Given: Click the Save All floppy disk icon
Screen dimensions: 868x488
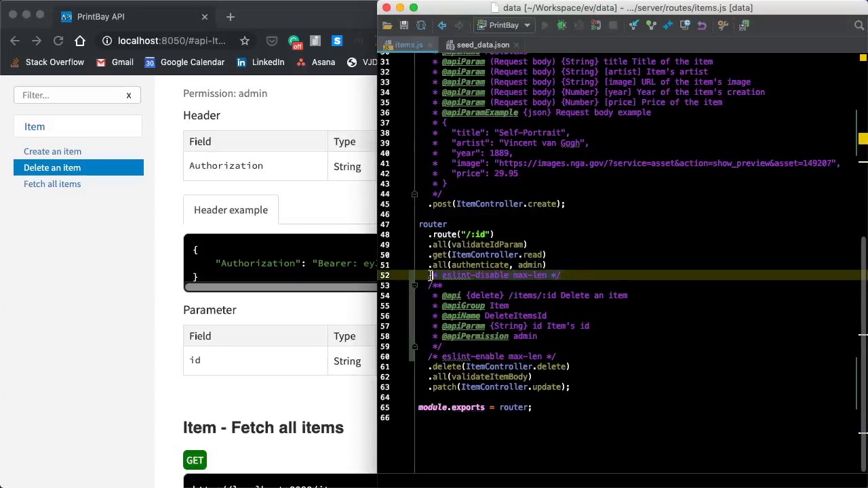Looking at the screenshot, I should click(x=404, y=26).
